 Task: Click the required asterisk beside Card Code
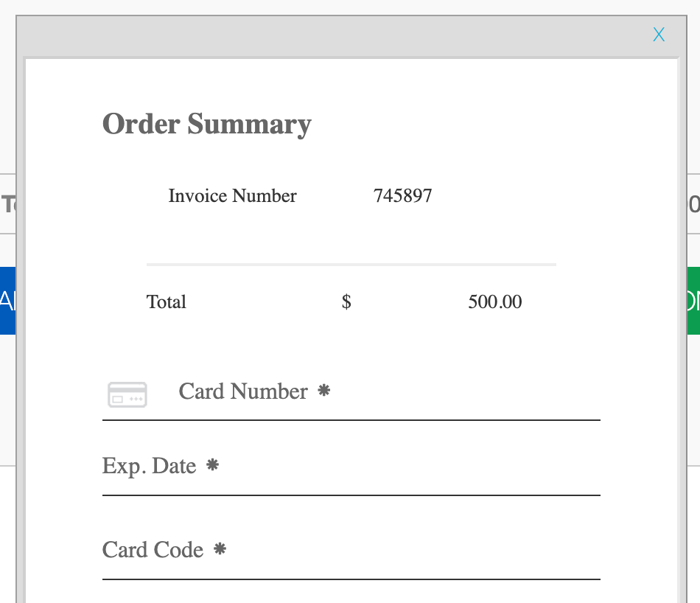pyautogui.click(x=220, y=548)
